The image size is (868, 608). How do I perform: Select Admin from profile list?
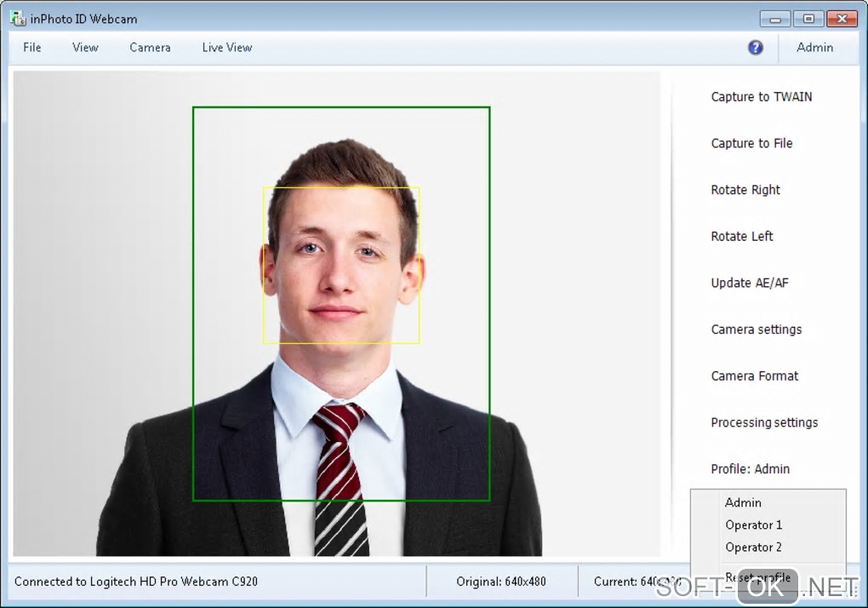coord(743,503)
